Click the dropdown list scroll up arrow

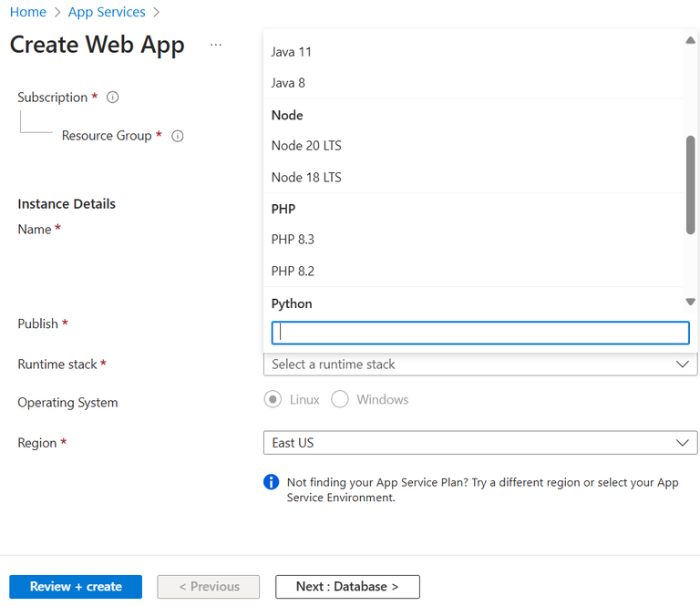point(690,40)
